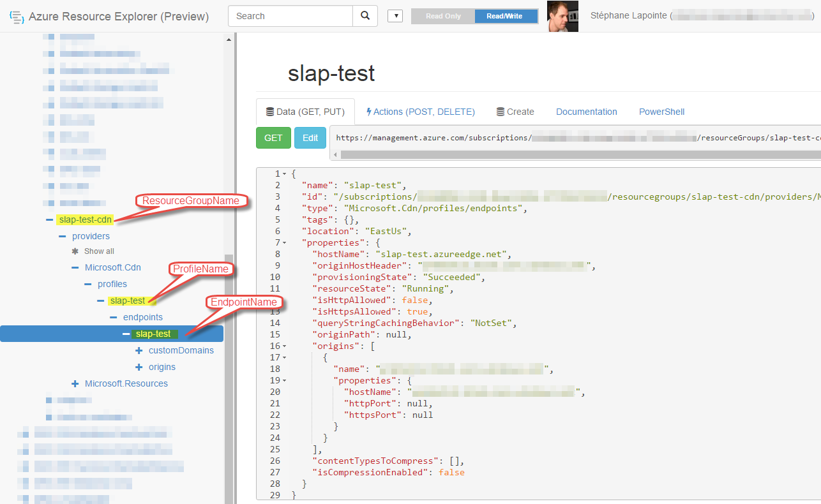Click the blue Edit button

(x=310, y=138)
